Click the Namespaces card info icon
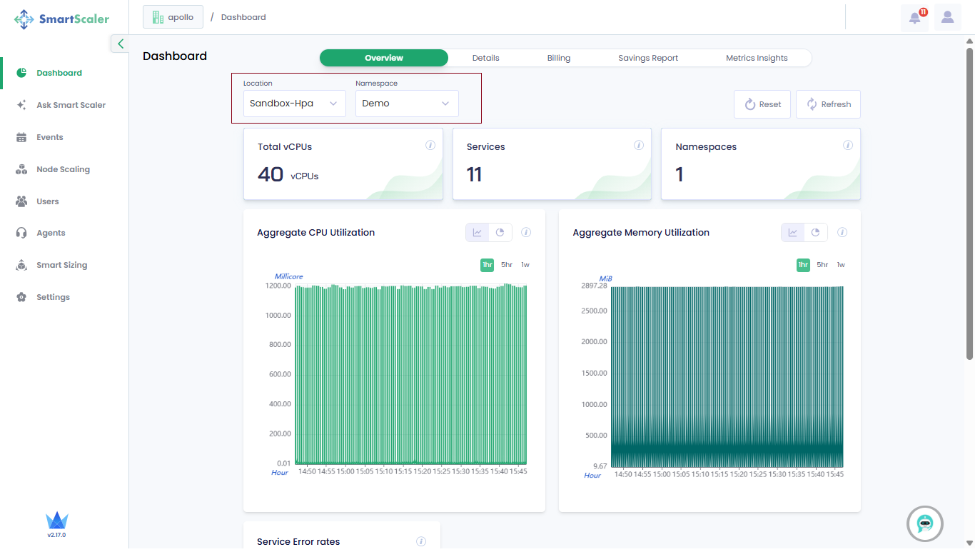980x557 pixels. (848, 145)
